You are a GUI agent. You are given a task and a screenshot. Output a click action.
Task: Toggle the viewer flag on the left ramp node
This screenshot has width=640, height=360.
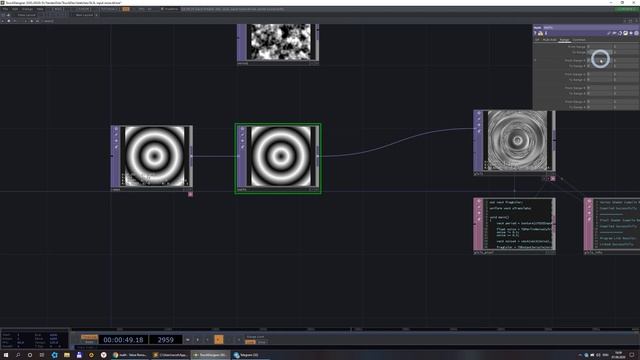click(116, 129)
